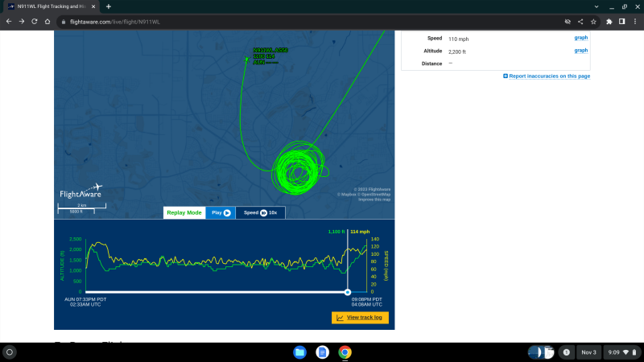Open View track log
Screen dimensions: 644x362
[x=360, y=318]
